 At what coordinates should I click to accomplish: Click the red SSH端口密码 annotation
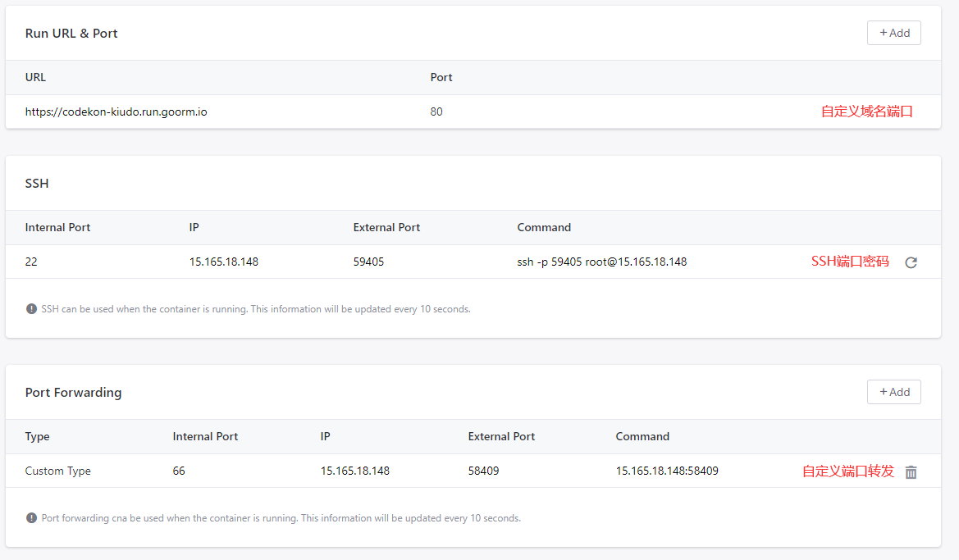tap(850, 262)
